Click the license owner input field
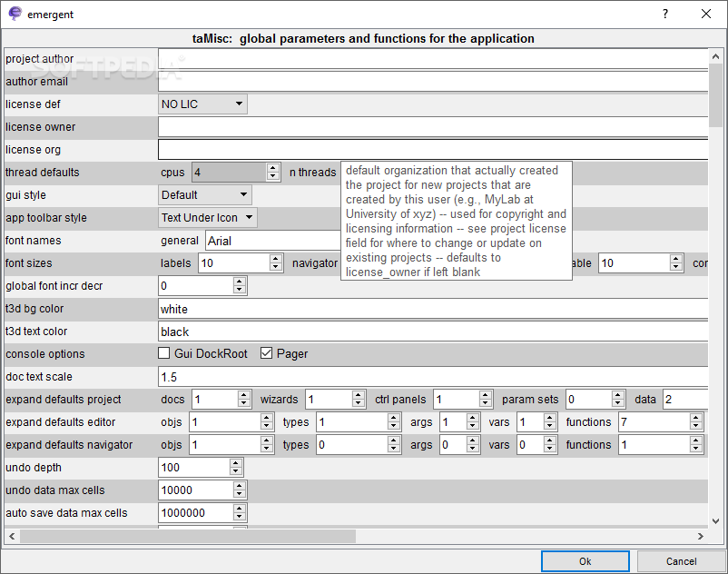The width and height of the screenshot is (728, 574). pyautogui.click(x=433, y=127)
